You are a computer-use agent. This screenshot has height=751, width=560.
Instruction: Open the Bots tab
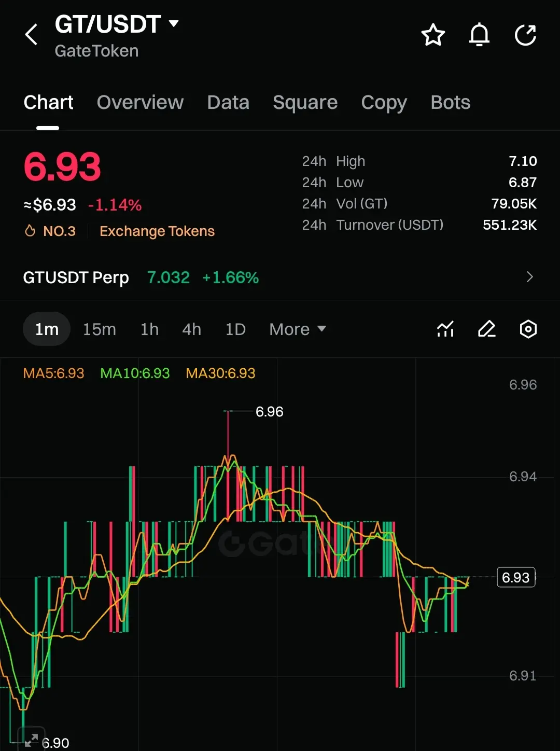(451, 103)
